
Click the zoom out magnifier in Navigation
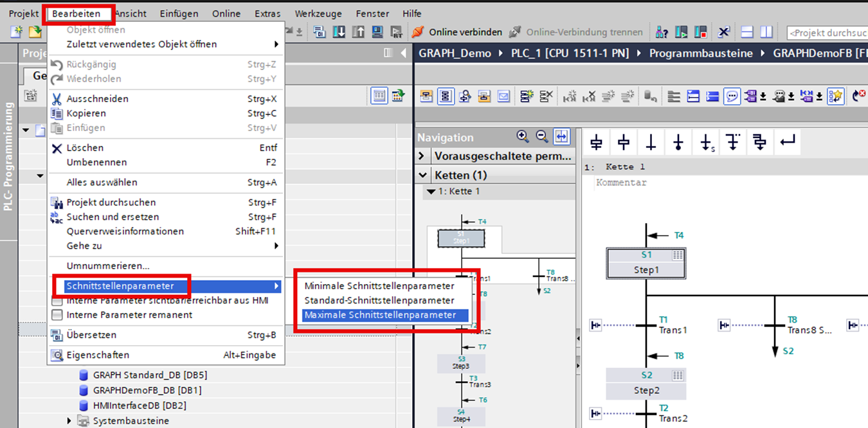[542, 136]
